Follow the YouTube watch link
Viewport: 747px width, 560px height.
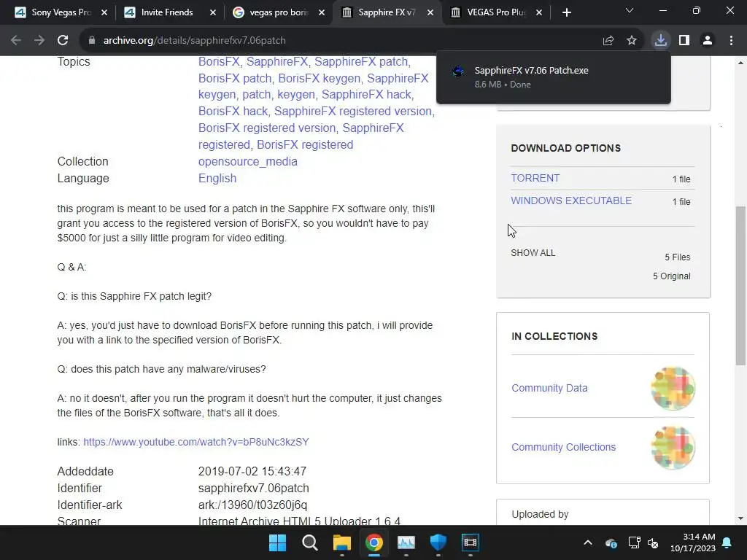click(196, 442)
